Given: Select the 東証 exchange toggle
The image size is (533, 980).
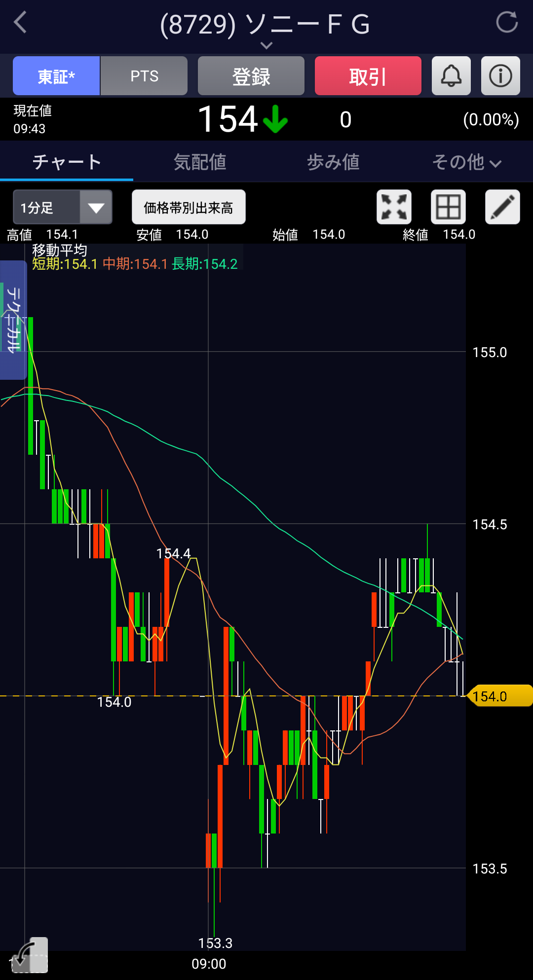Looking at the screenshot, I should [x=56, y=76].
